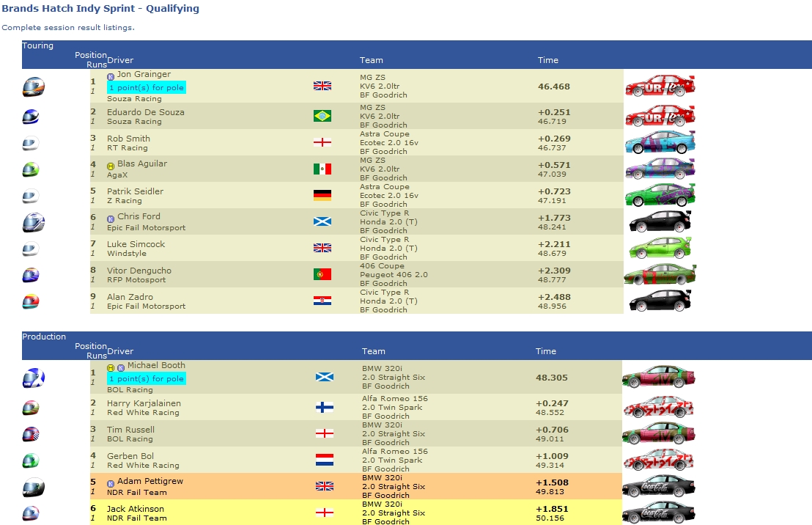Open driver Patrik Seidler
Image resolution: width=812 pixels, height=525 pixels.
pyautogui.click(x=135, y=191)
